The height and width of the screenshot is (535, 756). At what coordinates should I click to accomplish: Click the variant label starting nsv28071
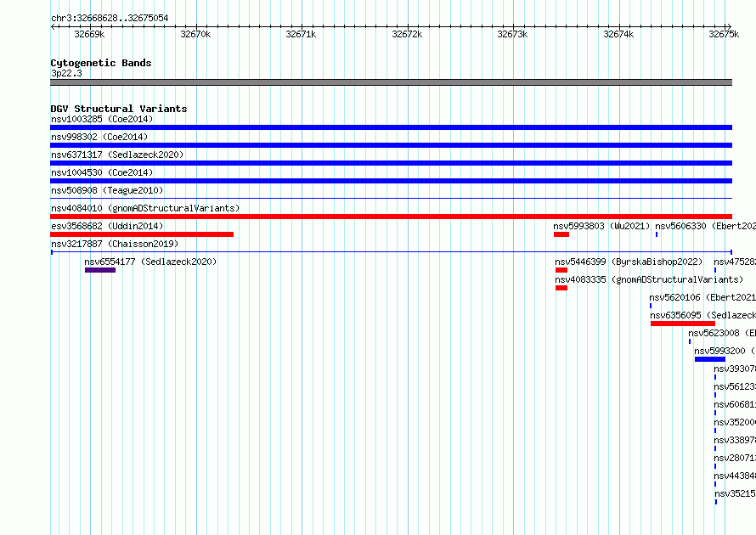(x=735, y=458)
